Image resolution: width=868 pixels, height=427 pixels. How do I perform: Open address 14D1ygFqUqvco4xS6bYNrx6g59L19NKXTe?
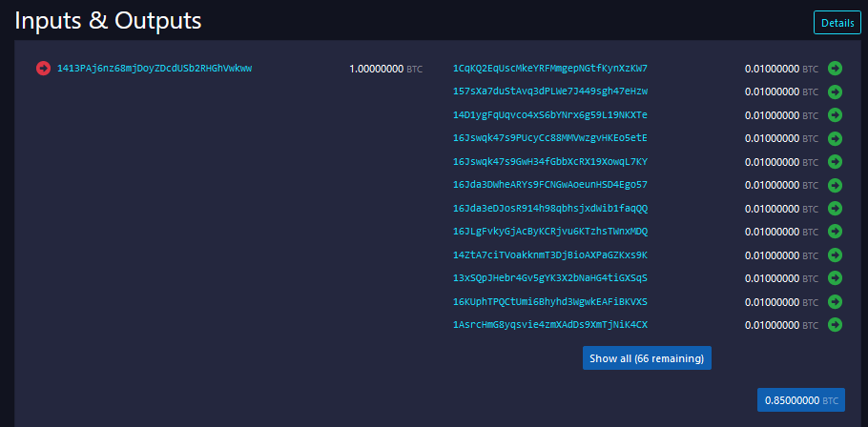coord(550,115)
